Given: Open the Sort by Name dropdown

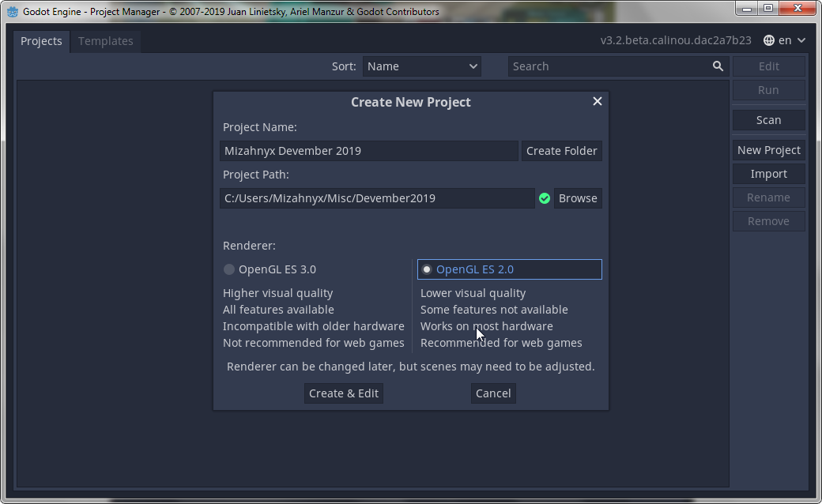Looking at the screenshot, I should coord(421,66).
